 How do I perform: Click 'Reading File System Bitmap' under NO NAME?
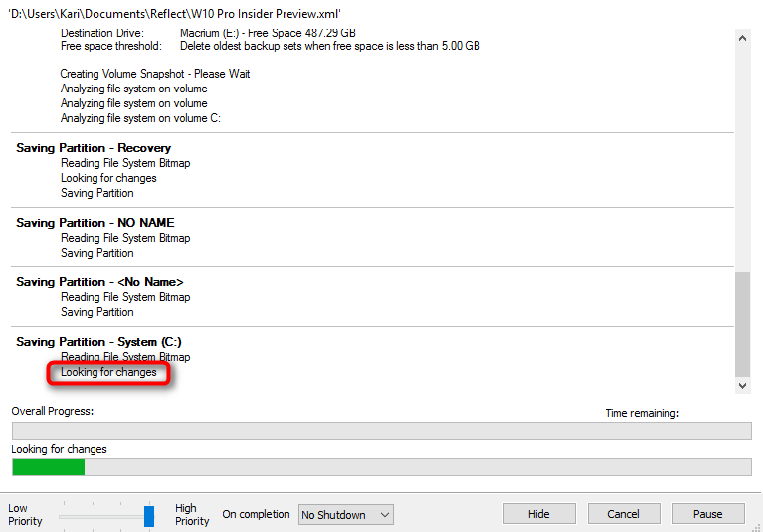click(x=125, y=238)
